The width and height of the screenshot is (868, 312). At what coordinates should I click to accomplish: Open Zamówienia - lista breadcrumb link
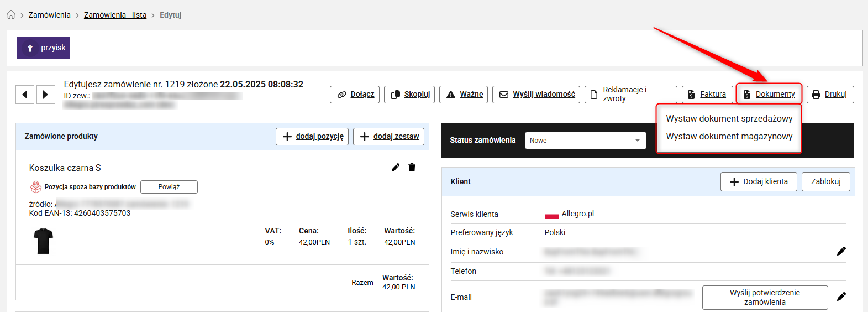(115, 15)
